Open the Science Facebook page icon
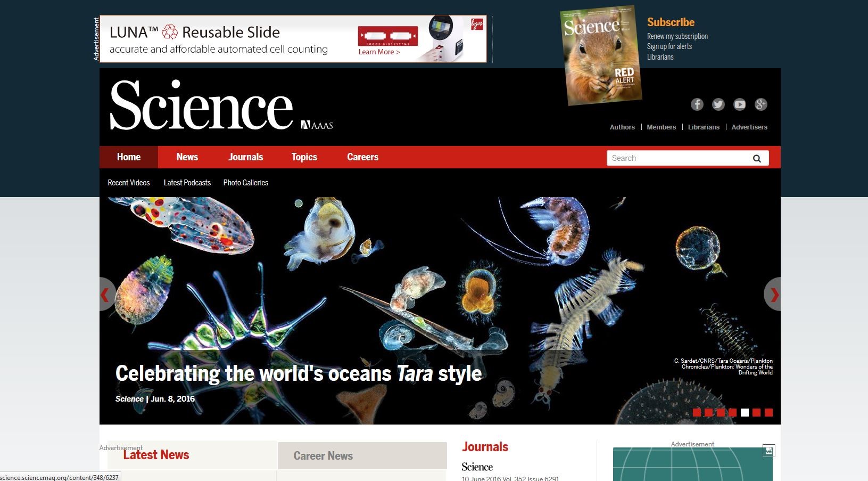The image size is (868, 481). [x=697, y=104]
